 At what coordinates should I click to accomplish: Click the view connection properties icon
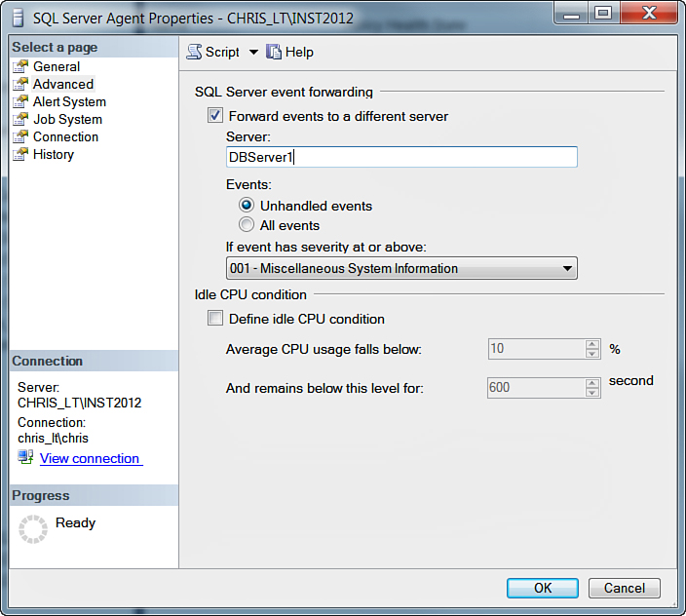[x=25, y=457]
